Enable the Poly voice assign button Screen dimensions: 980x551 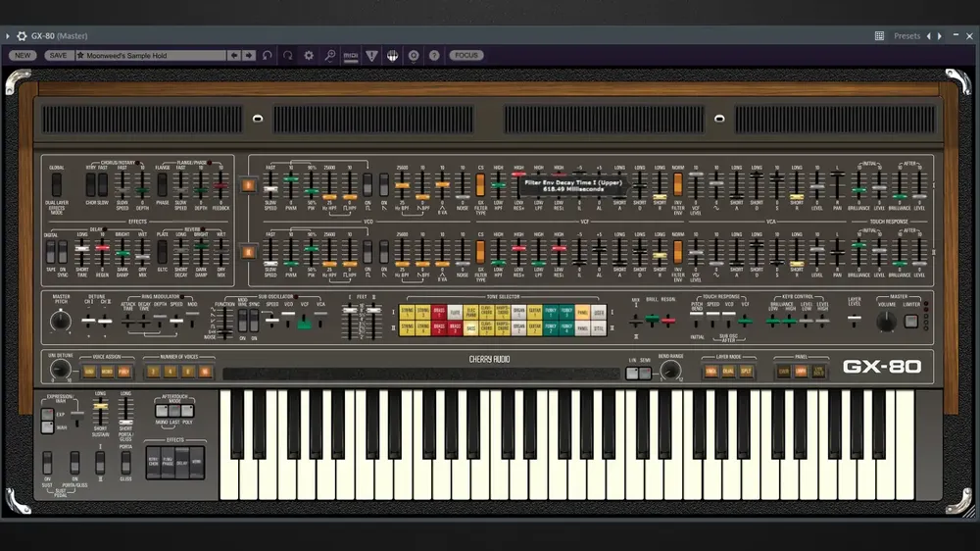(123, 372)
